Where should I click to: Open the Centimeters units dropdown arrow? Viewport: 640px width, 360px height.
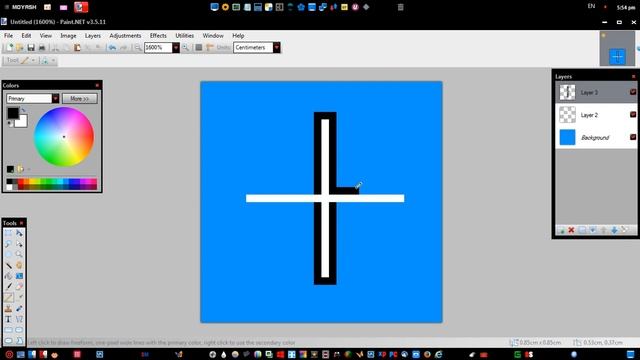(276, 48)
